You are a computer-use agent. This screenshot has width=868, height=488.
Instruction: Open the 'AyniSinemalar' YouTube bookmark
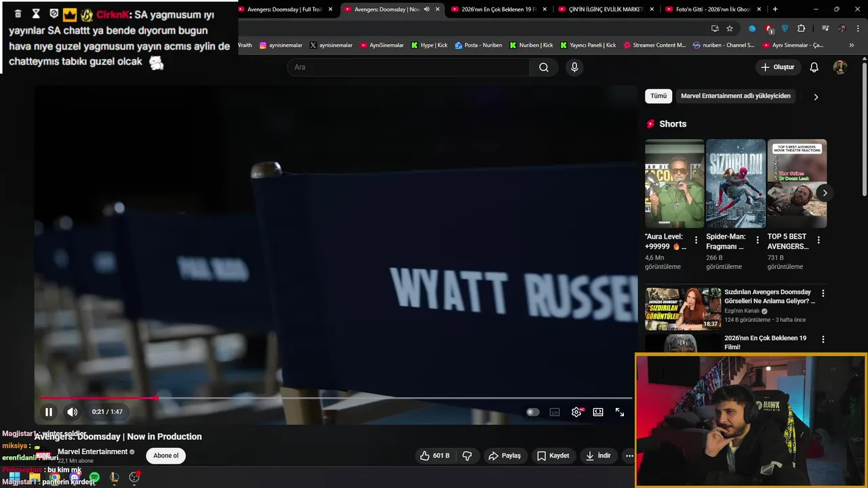pos(382,45)
